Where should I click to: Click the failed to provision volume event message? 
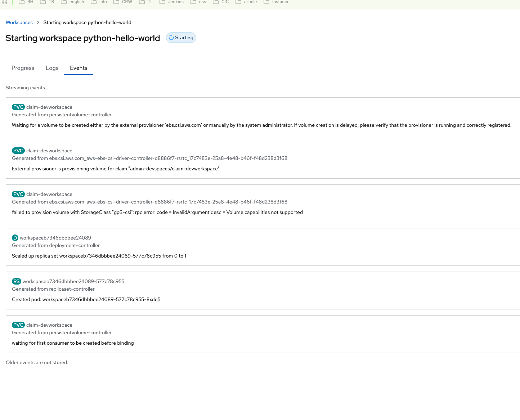tap(157, 212)
